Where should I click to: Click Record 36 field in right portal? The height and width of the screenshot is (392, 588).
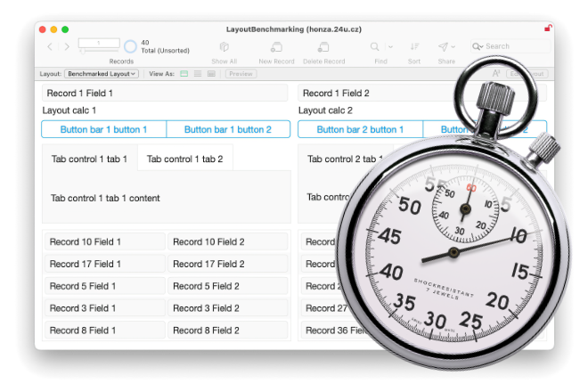(336, 331)
